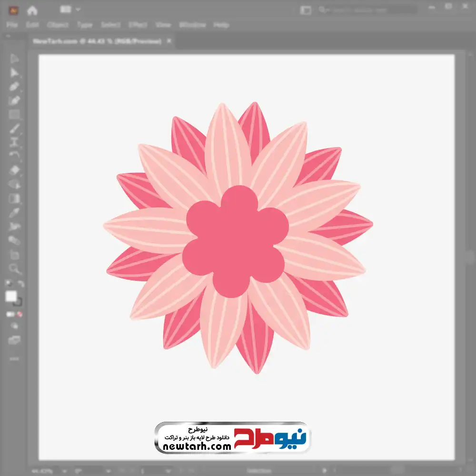476x476 pixels.
Task: Click the white Fill color swatch
Action: [x=11, y=297]
